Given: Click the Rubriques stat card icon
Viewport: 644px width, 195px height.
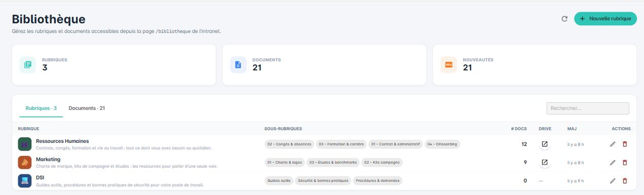Looking at the screenshot, I should pos(28,65).
